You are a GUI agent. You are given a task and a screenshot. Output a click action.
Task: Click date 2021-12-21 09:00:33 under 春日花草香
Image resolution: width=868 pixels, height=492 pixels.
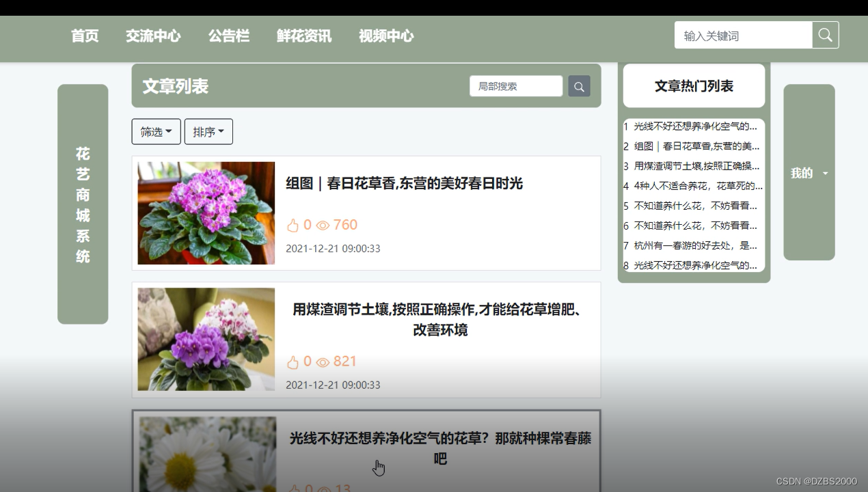coord(333,249)
